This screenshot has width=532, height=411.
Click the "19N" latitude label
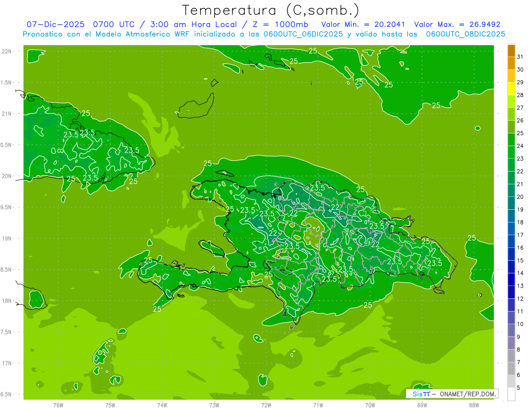[7, 239]
